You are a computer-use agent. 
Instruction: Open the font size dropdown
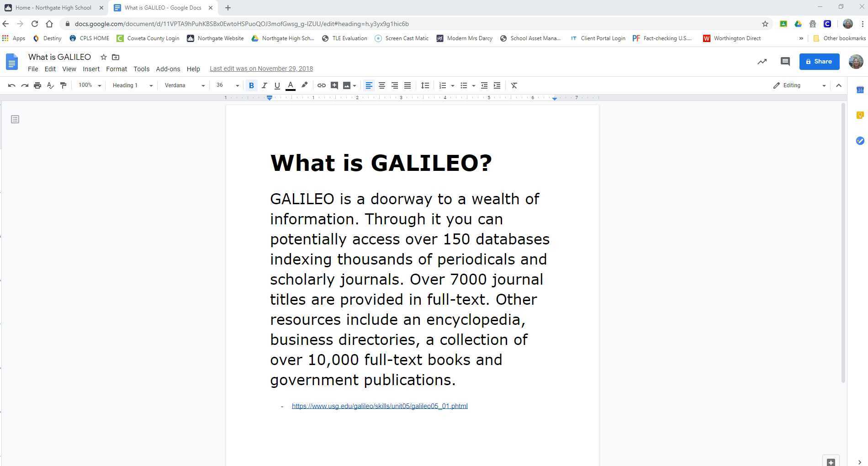[238, 85]
